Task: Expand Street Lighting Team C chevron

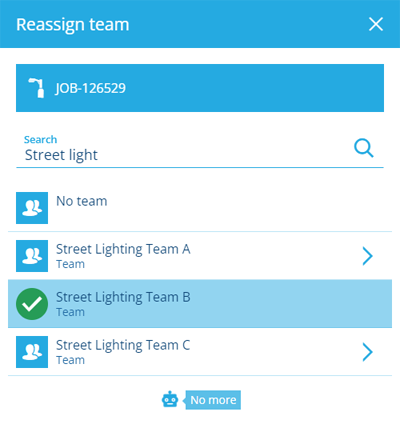Action: tap(367, 352)
